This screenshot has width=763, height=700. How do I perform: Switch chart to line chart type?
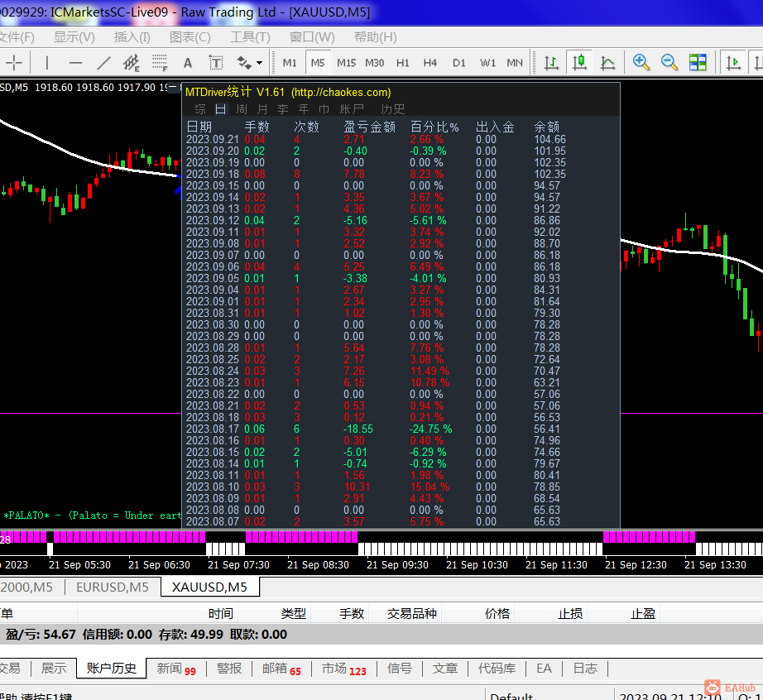click(607, 63)
